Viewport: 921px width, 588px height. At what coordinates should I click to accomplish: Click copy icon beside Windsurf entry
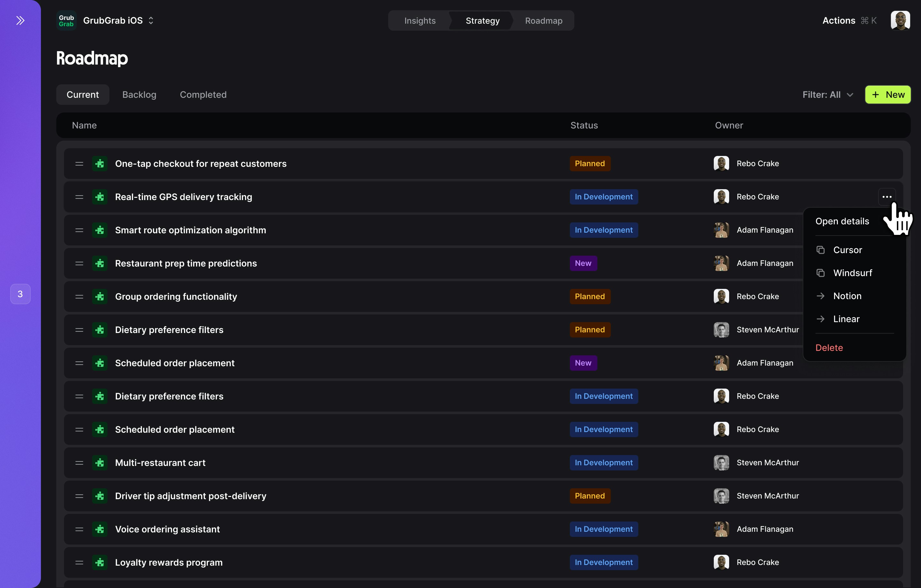pos(821,273)
